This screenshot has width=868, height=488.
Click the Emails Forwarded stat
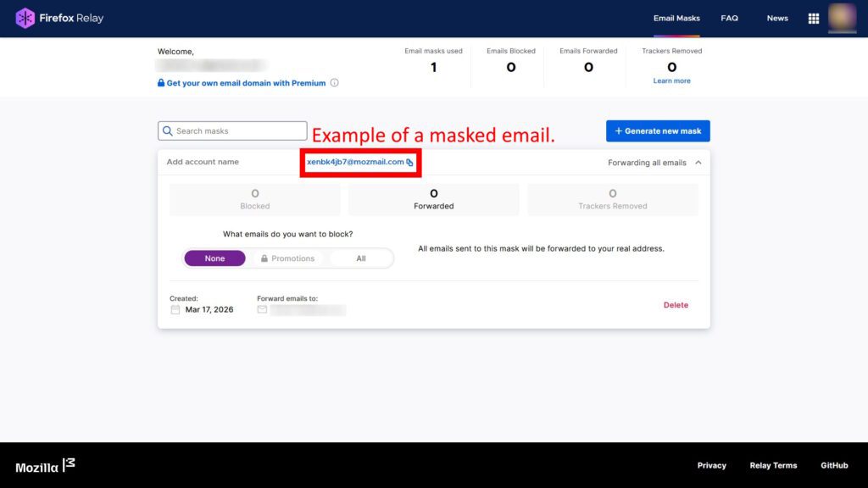(x=588, y=61)
